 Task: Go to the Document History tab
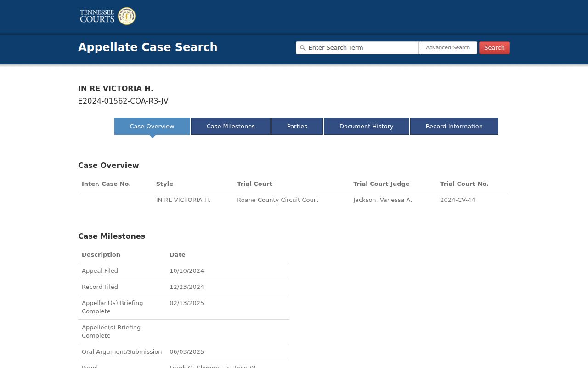tap(367, 126)
